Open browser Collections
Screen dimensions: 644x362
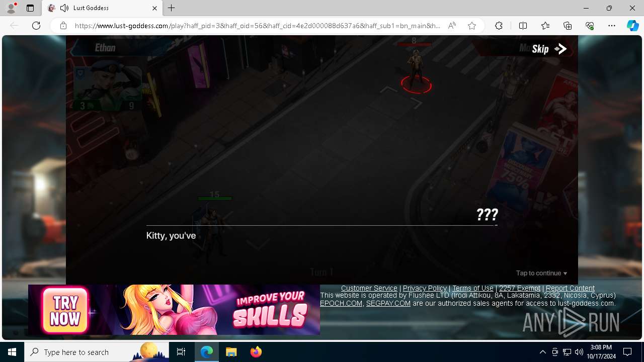568,26
